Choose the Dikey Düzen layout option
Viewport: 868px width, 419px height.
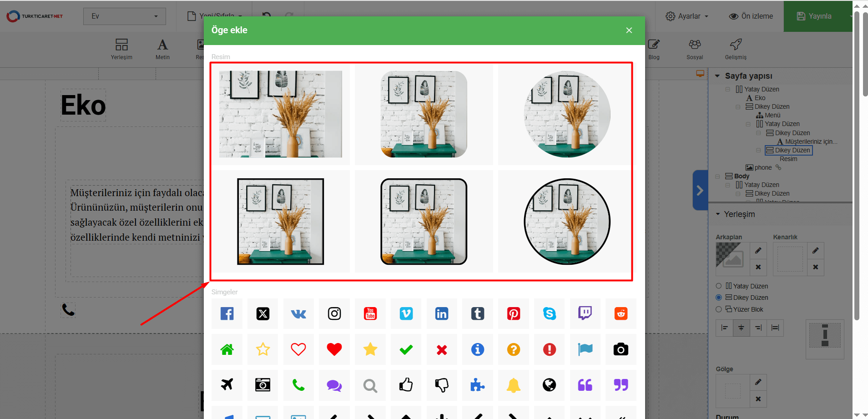point(719,298)
